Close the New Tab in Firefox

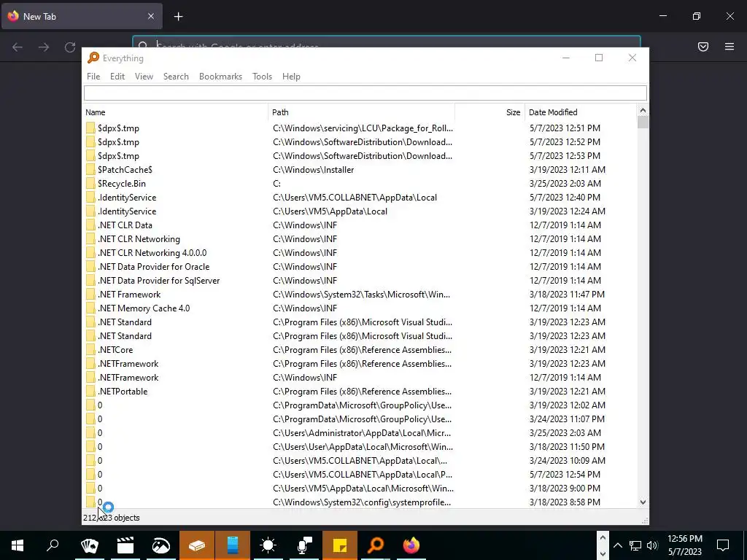click(x=151, y=16)
